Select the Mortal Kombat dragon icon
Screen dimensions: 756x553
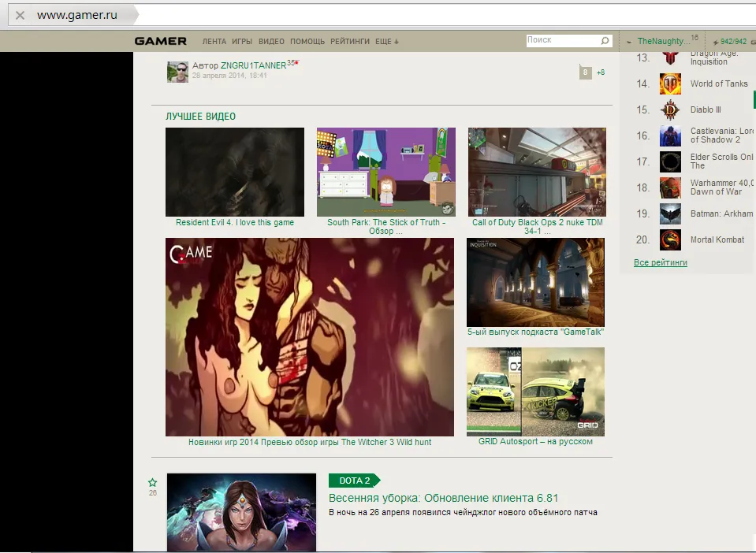(x=670, y=239)
